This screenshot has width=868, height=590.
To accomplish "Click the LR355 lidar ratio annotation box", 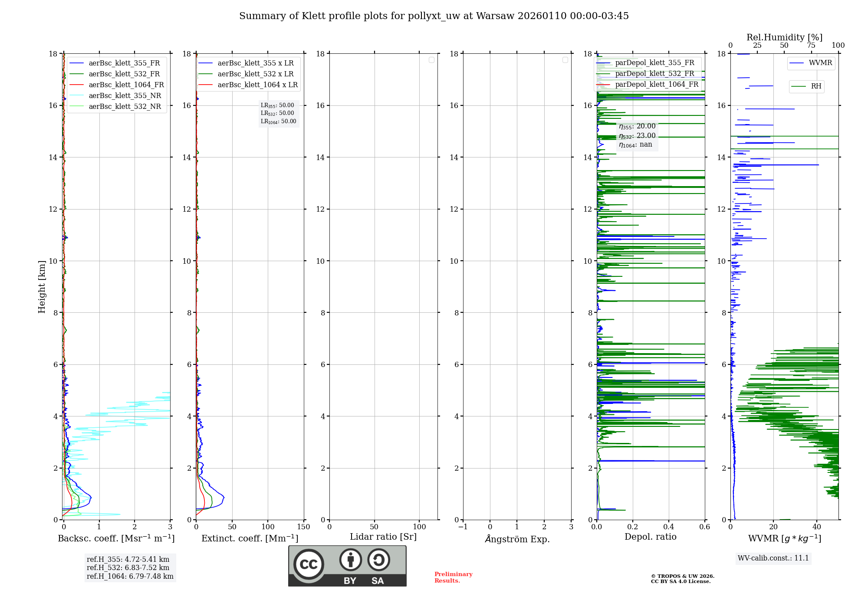I will pos(278,113).
